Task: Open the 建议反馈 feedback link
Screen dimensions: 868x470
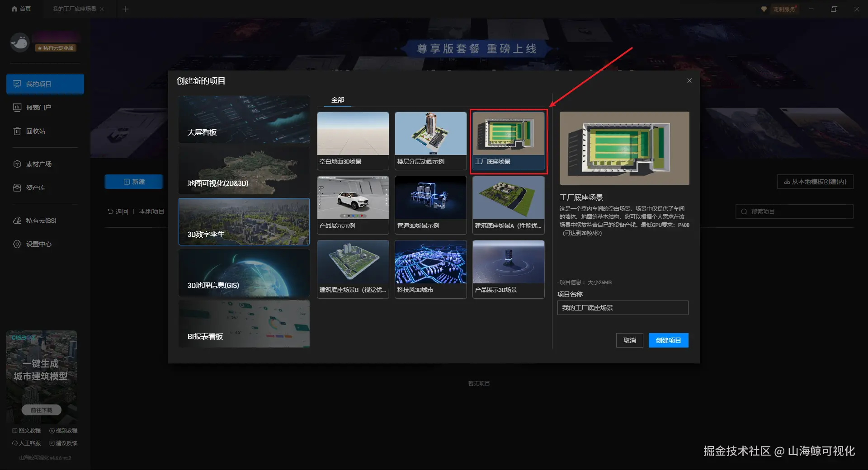Action: (63, 443)
